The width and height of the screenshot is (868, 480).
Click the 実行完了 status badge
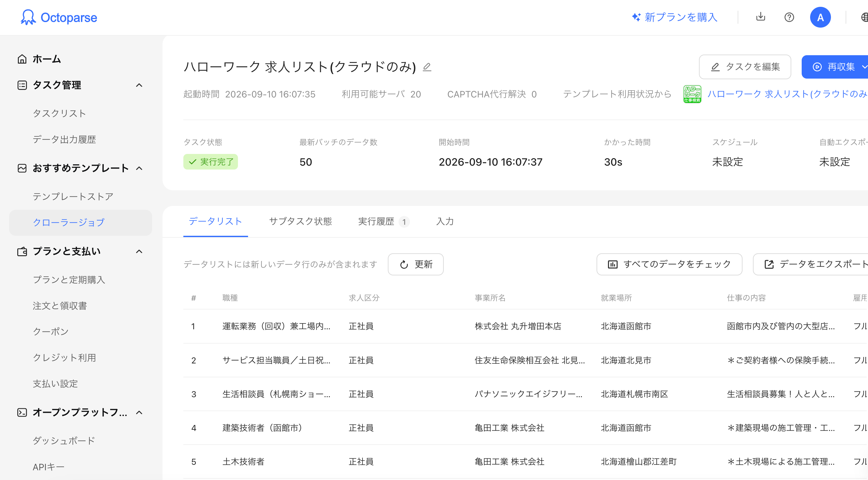point(211,162)
